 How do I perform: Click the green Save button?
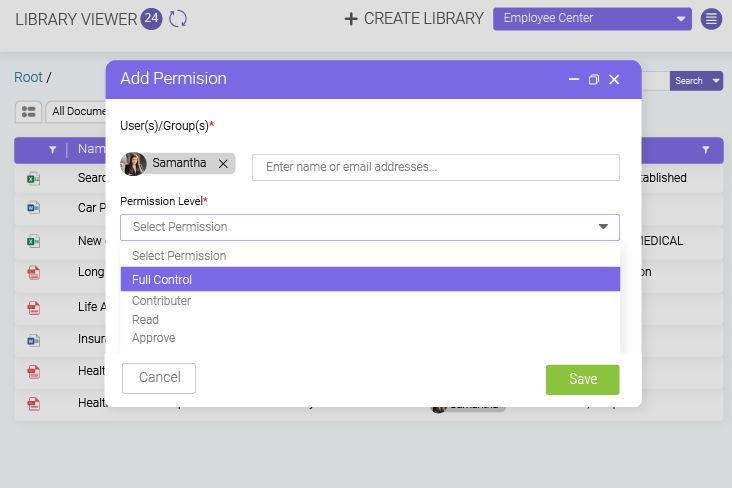tap(583, 380)
